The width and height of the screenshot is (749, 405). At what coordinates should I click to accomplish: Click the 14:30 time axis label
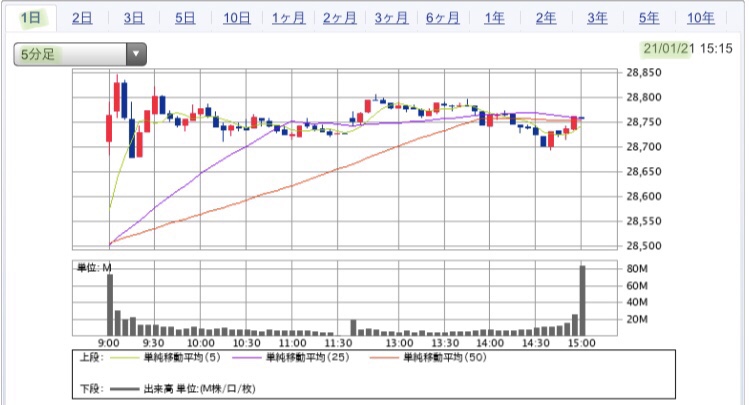[x=535, y=343]
